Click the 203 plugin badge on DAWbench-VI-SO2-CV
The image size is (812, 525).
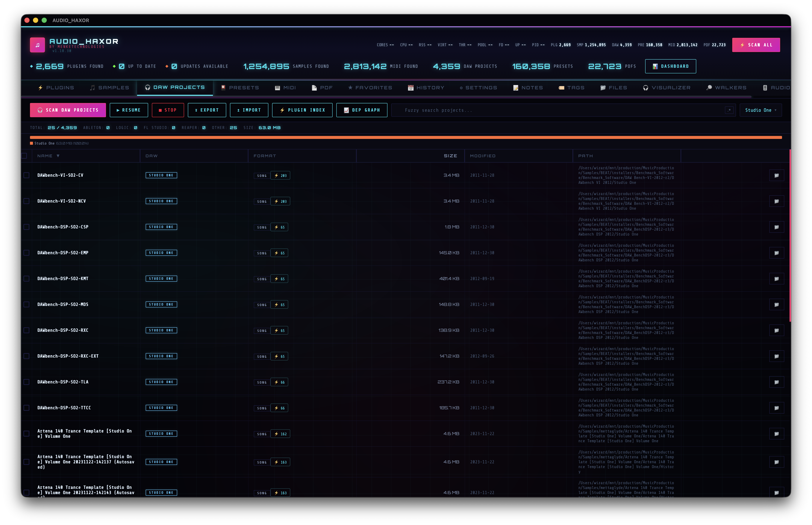coord(280,176)
